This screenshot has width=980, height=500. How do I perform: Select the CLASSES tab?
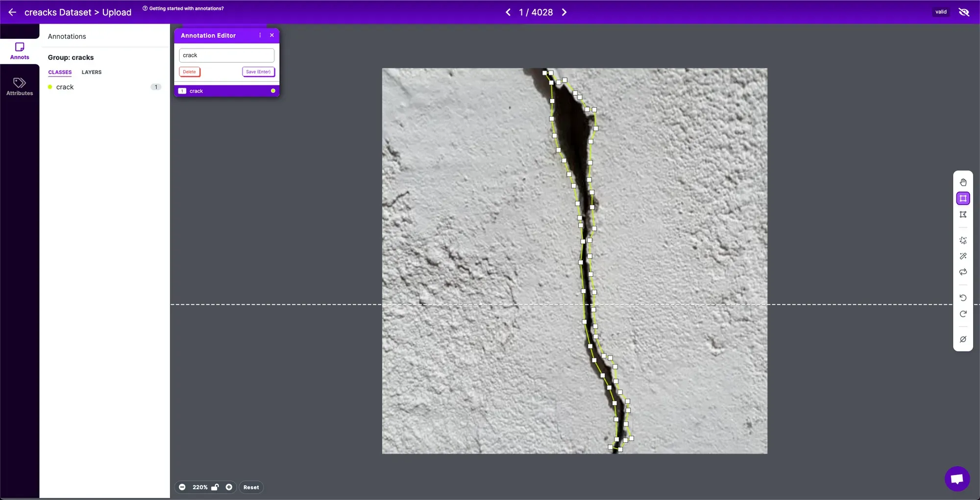click(x=60, y=72)
